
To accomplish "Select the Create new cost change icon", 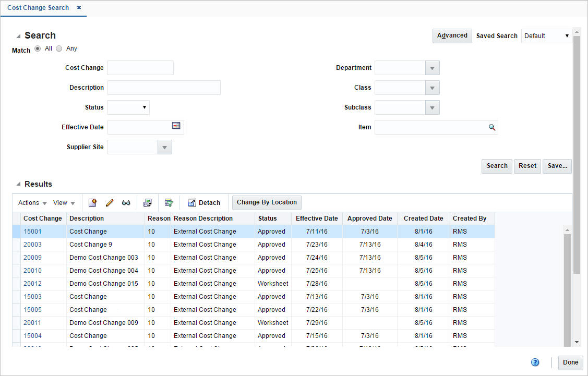I will (93, 202).
